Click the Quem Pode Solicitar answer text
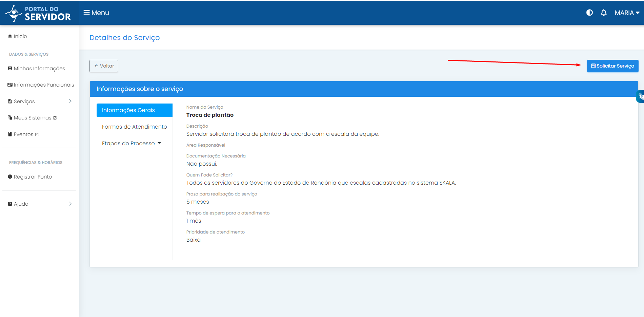The image size is (644, 317). [x=321, y=183]
